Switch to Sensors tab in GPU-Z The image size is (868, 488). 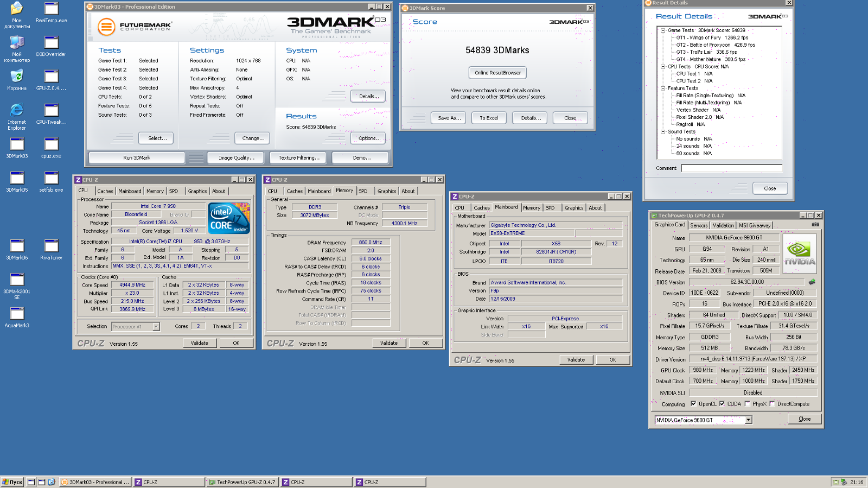[699, 225]
